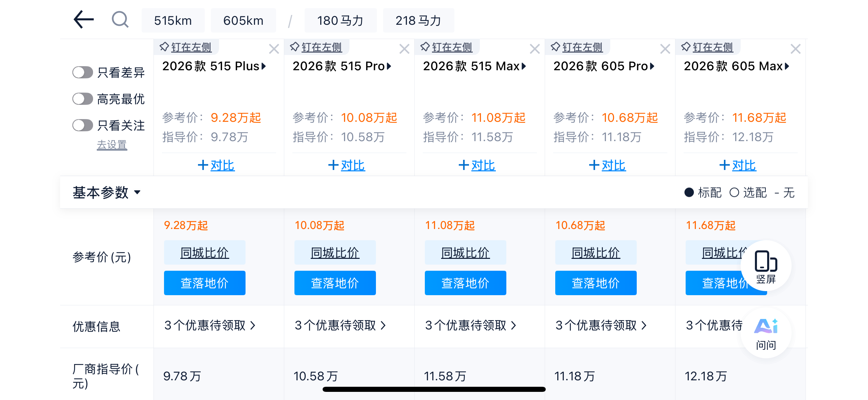Enable the 高亮最优 switch
The height and width of the screenshot is (400, 868).
(83, 99)
